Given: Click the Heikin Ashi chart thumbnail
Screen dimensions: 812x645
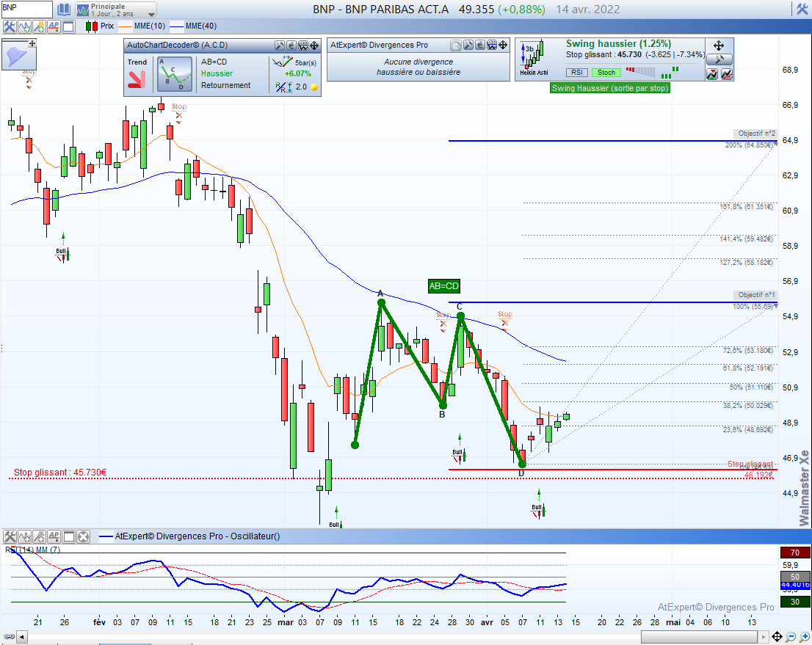Looking at the screenshot, I should [533, 58].
